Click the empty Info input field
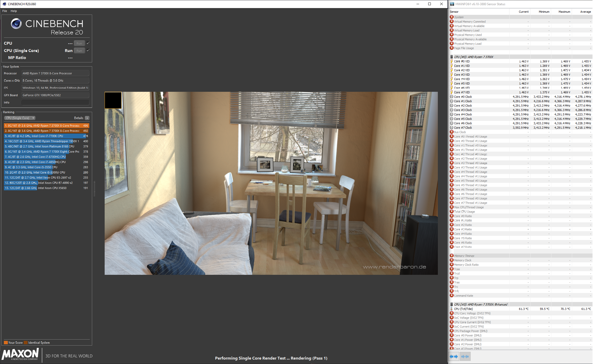This screenshot has height=364, width=593. pyautogui.click(x=55, y=102)
